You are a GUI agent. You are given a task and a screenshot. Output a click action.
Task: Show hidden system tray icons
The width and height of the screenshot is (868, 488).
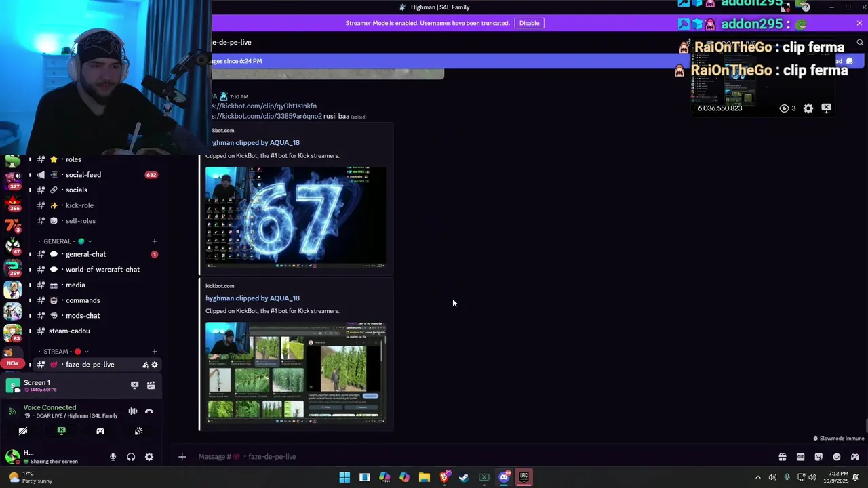(x=758, y=477)
